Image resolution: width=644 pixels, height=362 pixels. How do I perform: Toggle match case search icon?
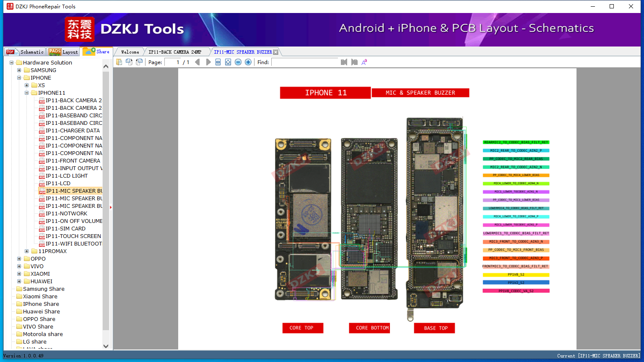364,62
